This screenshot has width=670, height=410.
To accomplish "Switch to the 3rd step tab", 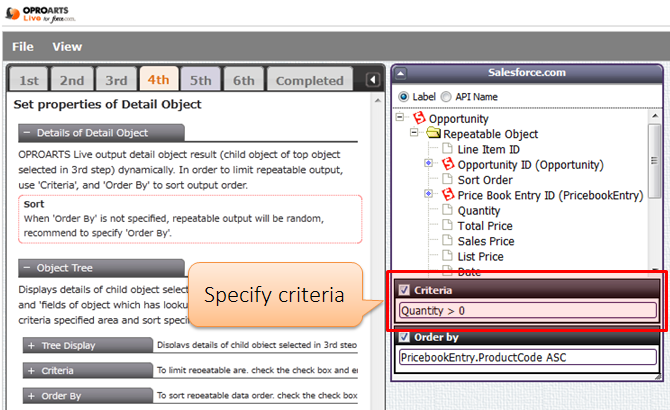I will coord(116,79).
